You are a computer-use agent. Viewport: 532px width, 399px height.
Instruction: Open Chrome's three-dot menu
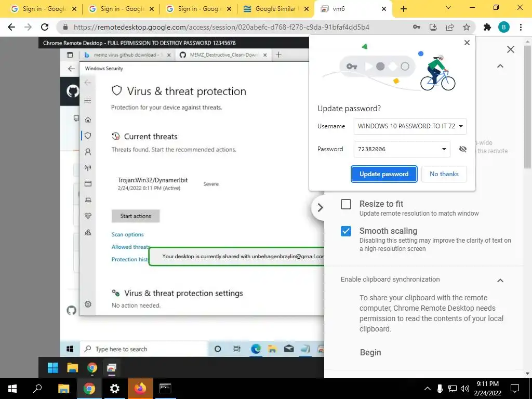tap(521, 27)
